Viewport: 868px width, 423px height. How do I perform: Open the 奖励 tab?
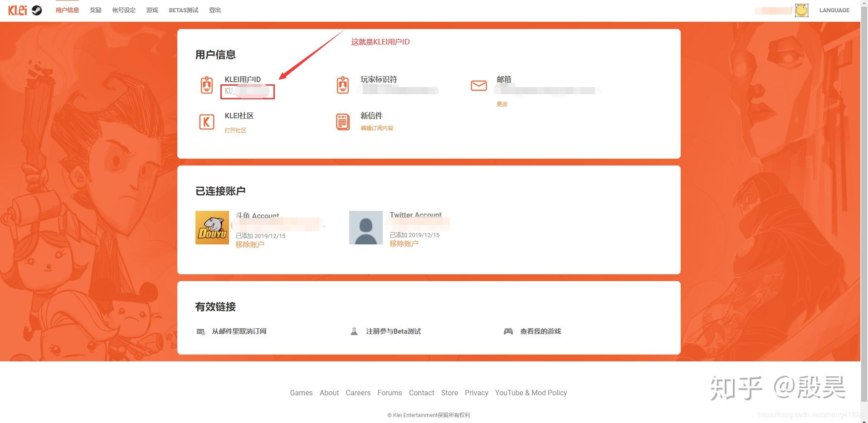coord(96,10)
